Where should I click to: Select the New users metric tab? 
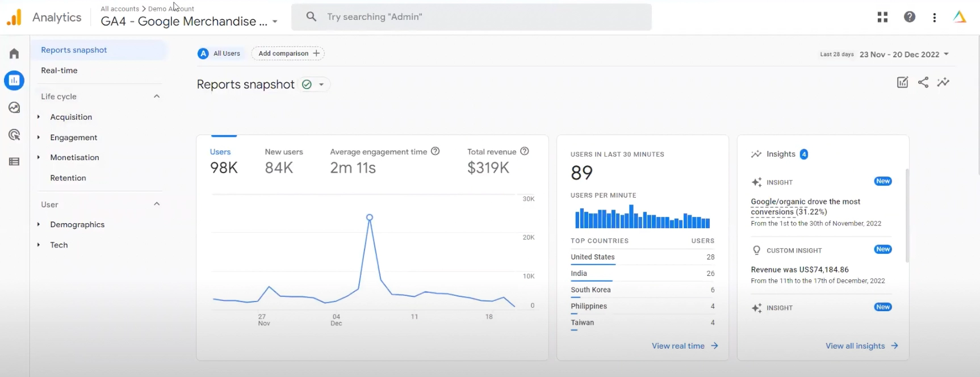click(x=284, y=161)
